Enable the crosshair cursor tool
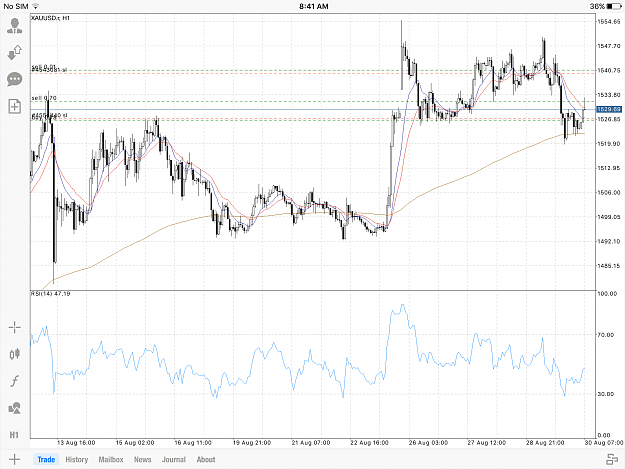 point(15,328)
